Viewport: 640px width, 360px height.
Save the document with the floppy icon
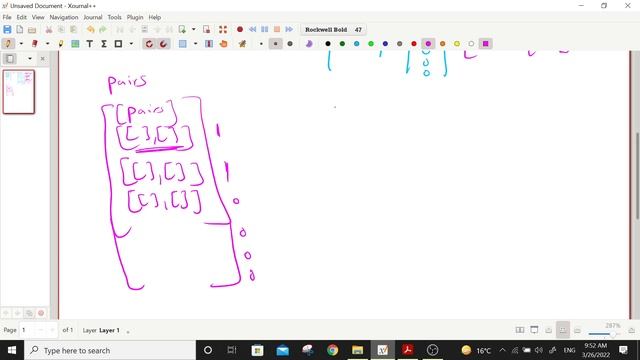7,29
